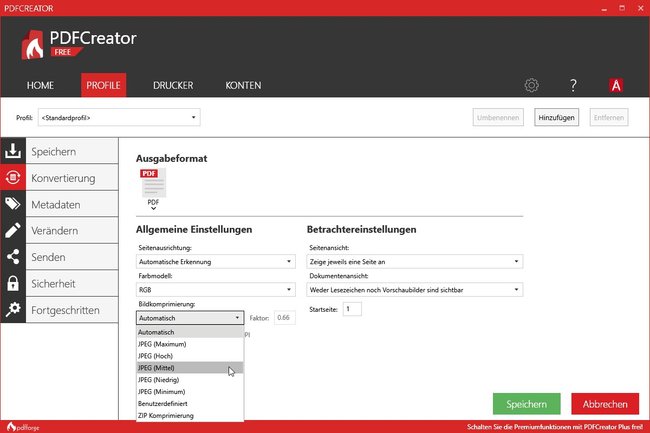
Task: Click the Startseite input field
Action: (352, 309)
